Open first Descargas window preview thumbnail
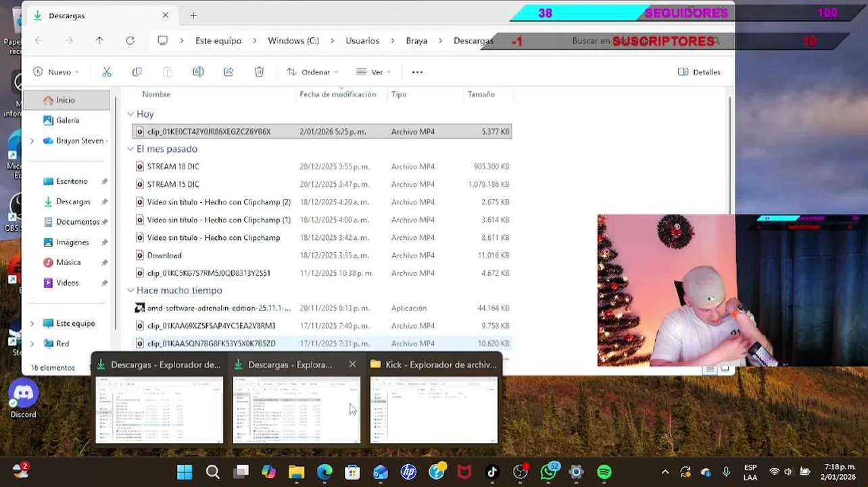Screen dimensions: 868x487 [x=160, y=410]
